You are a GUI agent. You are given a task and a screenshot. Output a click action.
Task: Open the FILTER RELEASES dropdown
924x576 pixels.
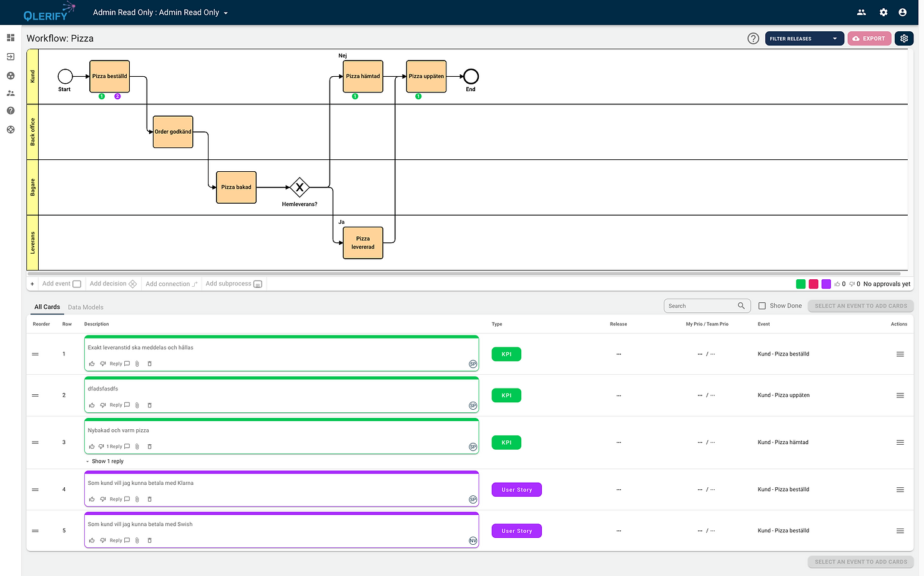click(804, 38)
